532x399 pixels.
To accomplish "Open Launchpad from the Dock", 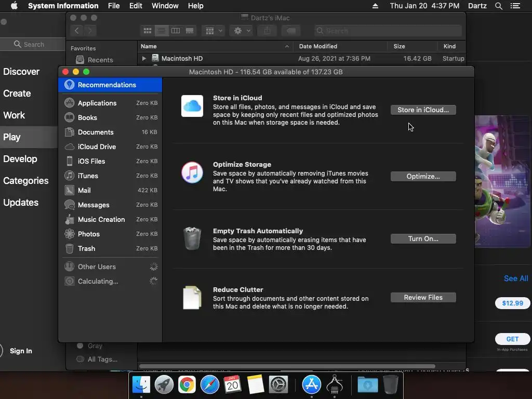I will [x=164, y=385].
